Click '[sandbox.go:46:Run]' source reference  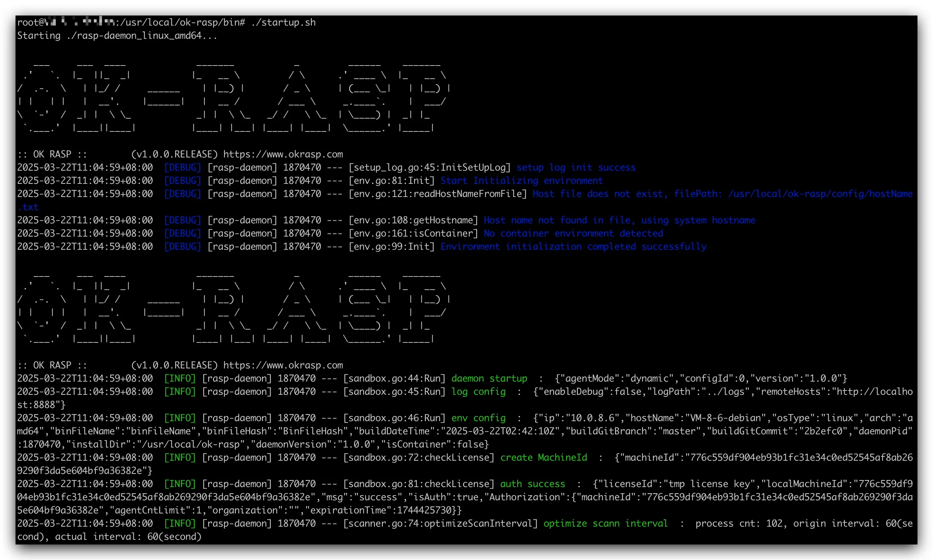coord(394,418)
